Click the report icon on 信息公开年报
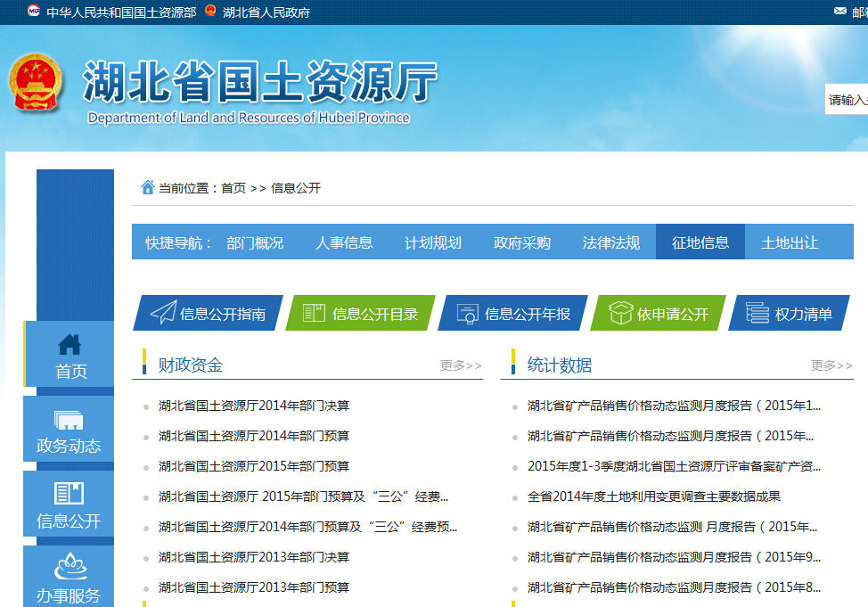 pos(467,313)
